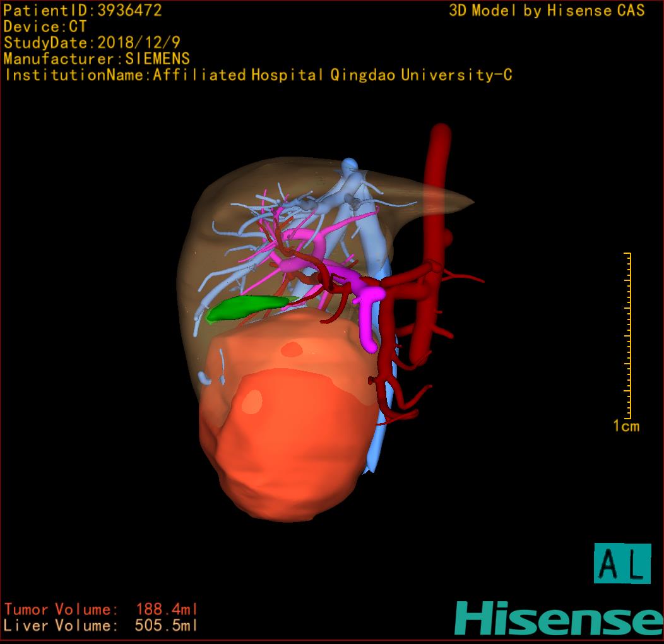Click the Device:CT label

(x=44, y=27)
